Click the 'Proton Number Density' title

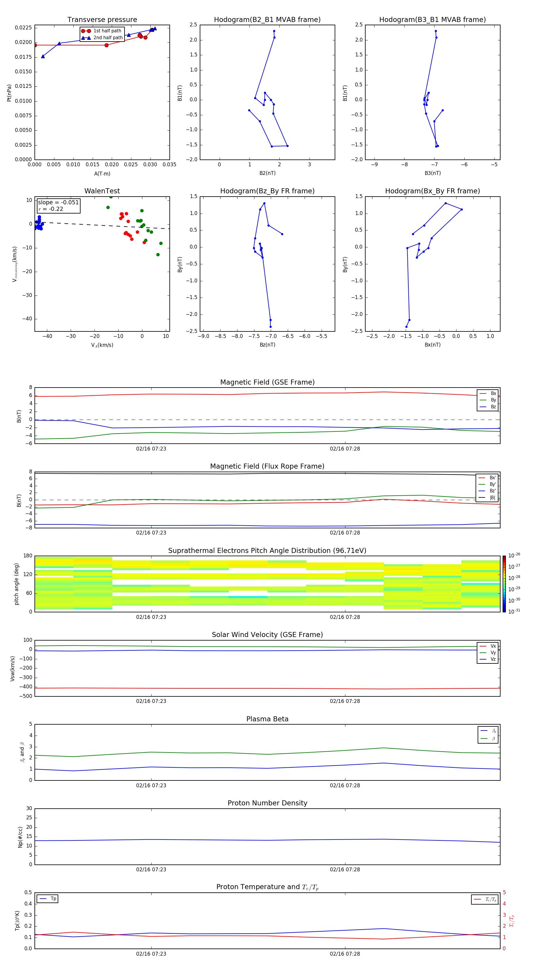pos(267,803)
